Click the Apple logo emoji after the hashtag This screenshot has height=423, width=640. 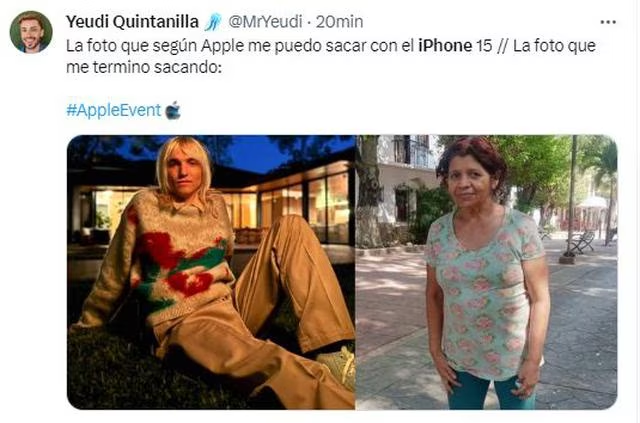coord(173,110)
